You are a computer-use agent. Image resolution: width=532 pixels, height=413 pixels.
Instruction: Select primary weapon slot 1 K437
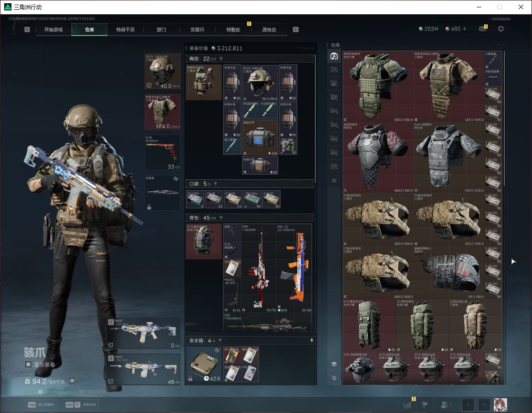tap(144, 333)
